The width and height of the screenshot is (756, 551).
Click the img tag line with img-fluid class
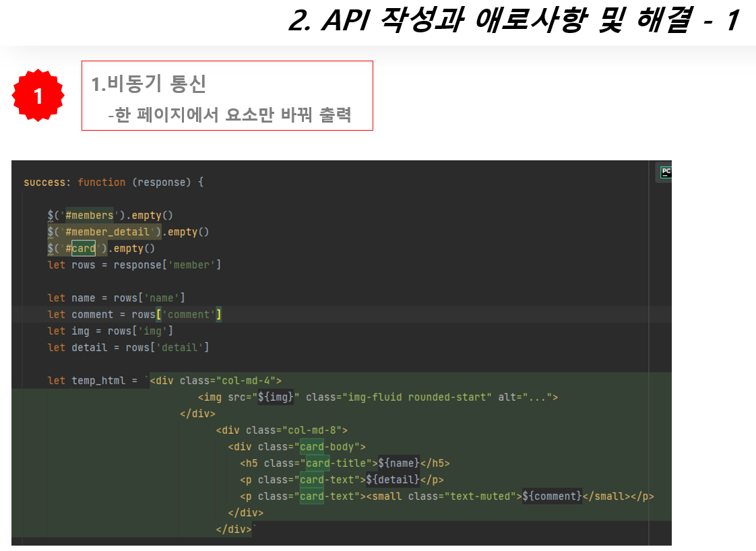coord(378,397)
